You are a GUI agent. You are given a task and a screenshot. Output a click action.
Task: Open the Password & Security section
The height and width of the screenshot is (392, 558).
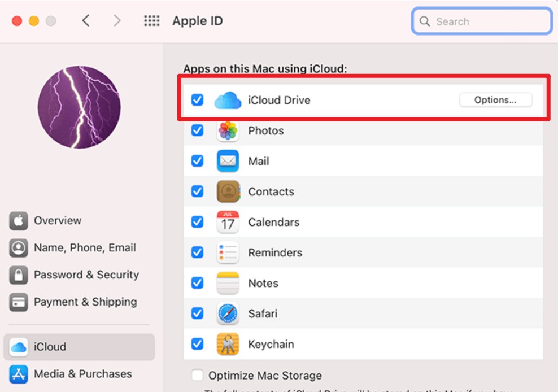click(x=86, y=275)
